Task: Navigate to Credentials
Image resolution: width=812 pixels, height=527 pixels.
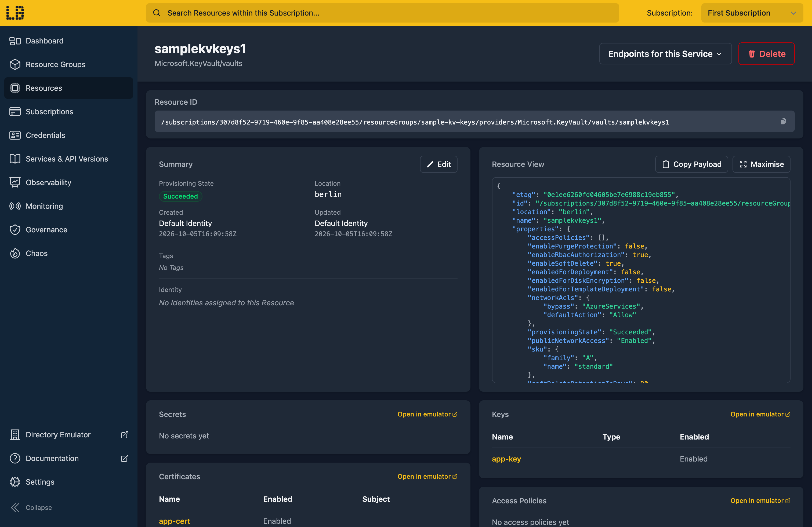Action: click(x=68, y=135)
